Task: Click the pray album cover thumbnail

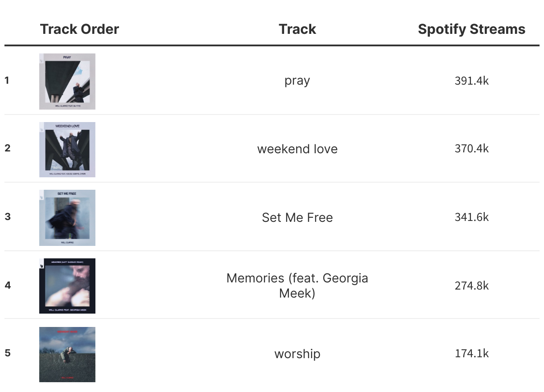Action: tap(67, 82)
